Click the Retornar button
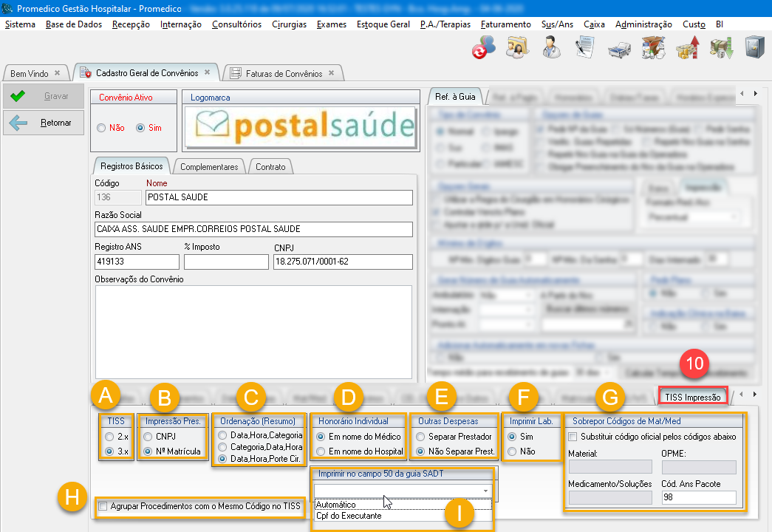Viewport: 772px width, 532px height. 46,123
